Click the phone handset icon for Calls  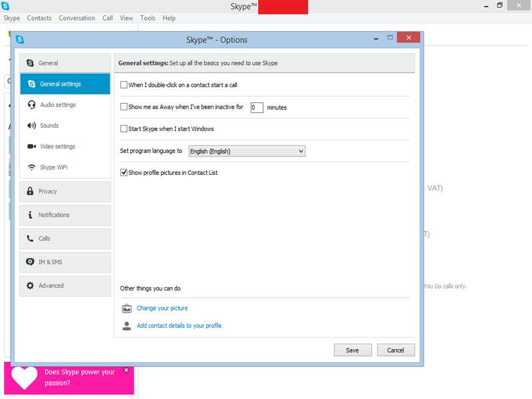click(x=30, y=238)
